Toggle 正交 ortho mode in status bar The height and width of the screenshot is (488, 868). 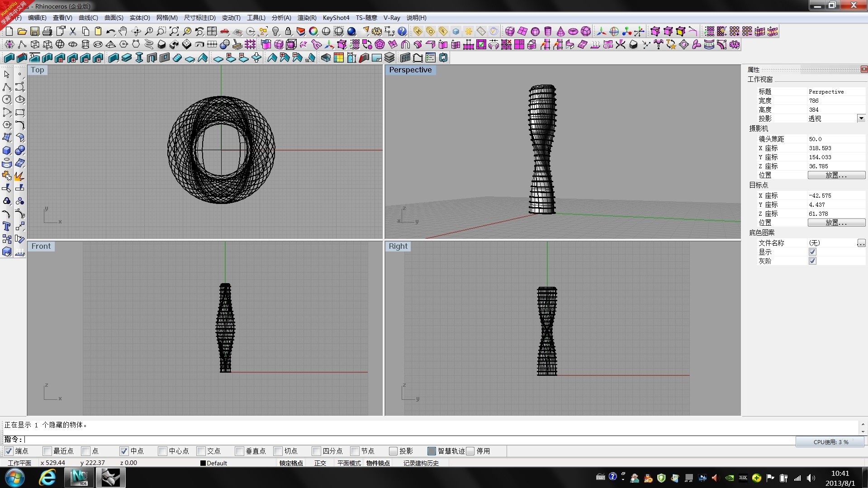(320, 463)
